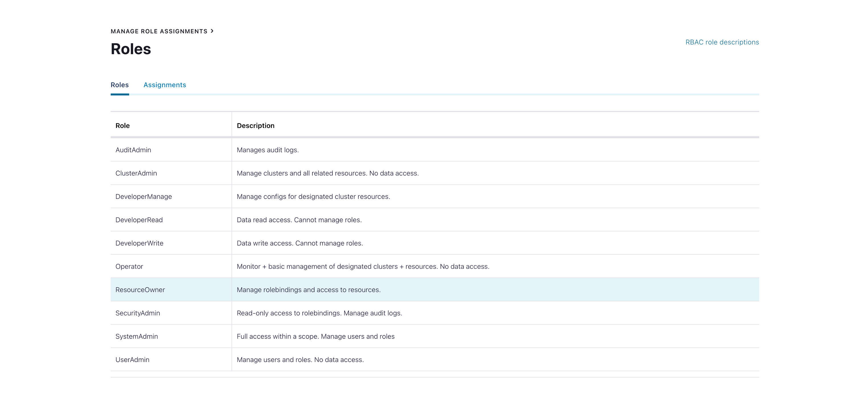Click the highlighted ResourceOwner role
The height and width of the screenshot is (396, 868).
tap(140, 290)
